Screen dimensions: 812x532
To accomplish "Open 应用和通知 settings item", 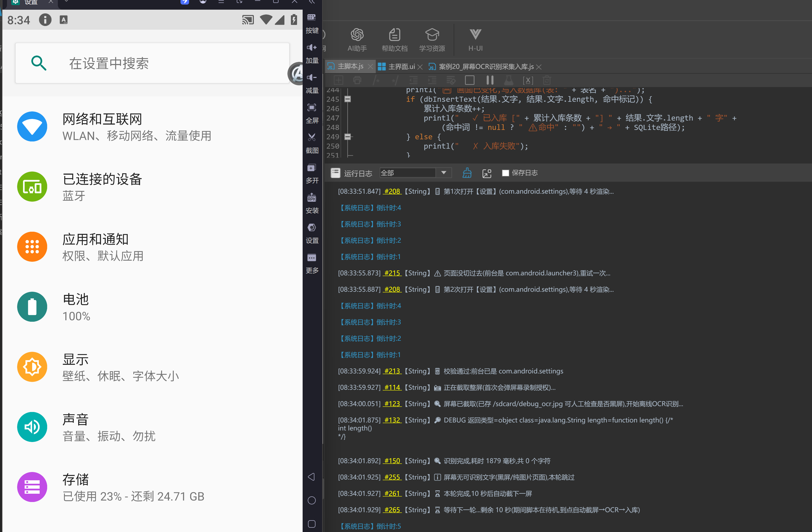I will point(152,247).
